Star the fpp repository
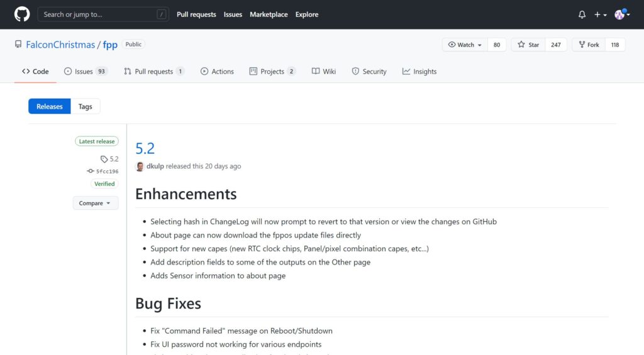The width and height of the screenshot is (644, 355). pyautogui.click(x=528, y=45)
